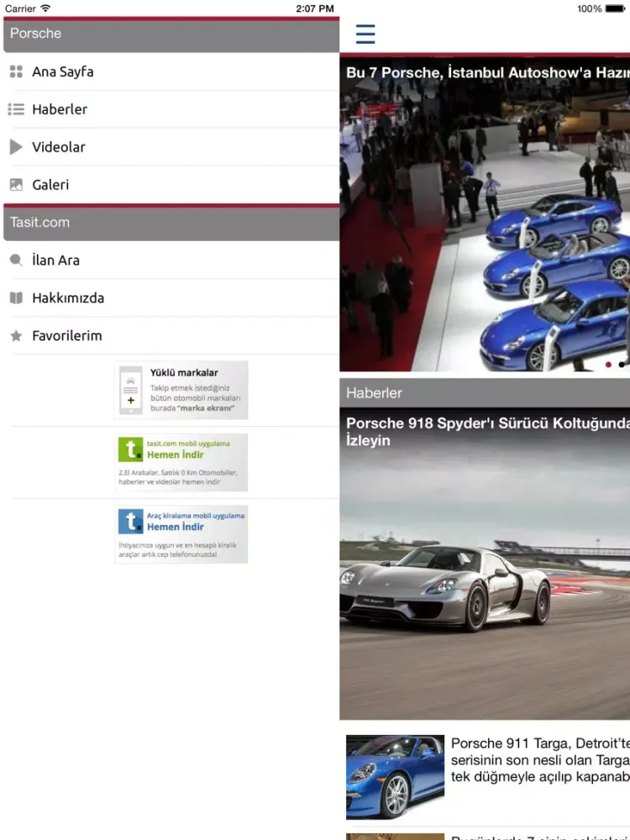Image resolution: width=630 pixels, height=840 pixels.
Task: Open Galeri menu item
Action: [x=171, y=185]
